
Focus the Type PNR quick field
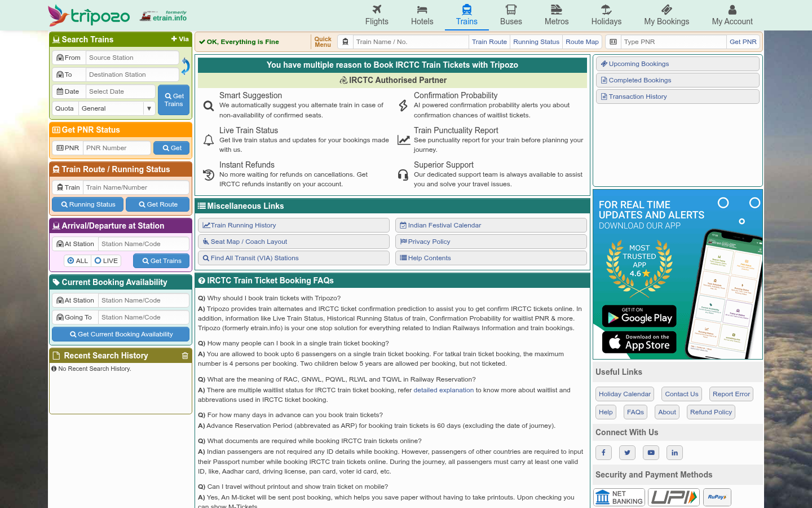pyautogui.click(x=673, y=42)
